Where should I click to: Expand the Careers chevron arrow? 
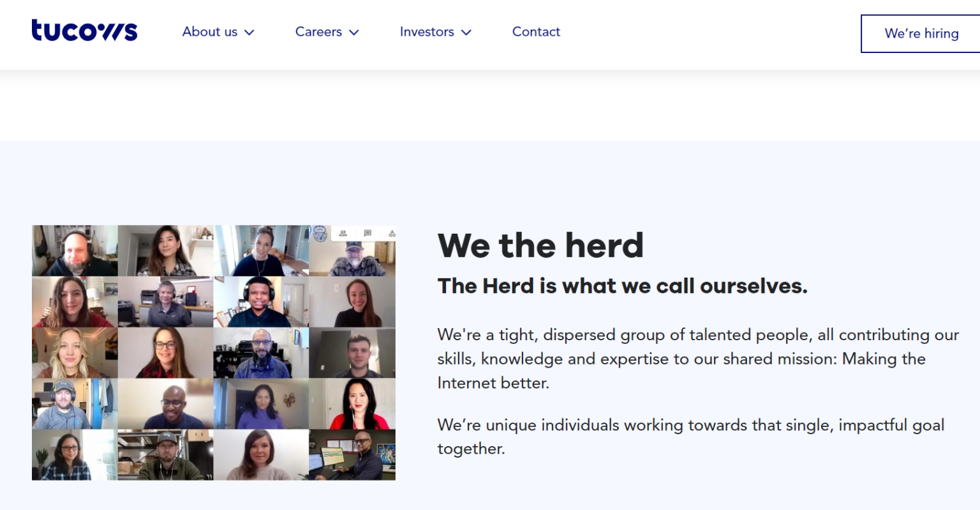pos(354,33)
